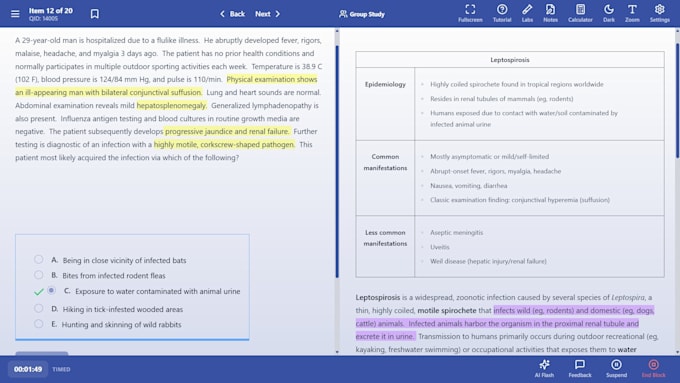This screenshot has height=383, width=680.
Task: Advance to the Next question
Action: 268,14
